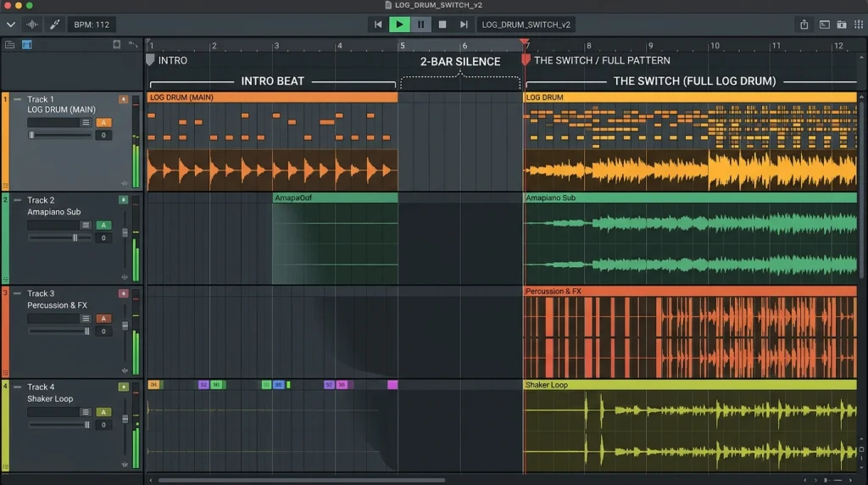Select the LOG DRUM (MAIN) orange clip header
This screenshot has height=485, width=868.
[272, 98]
